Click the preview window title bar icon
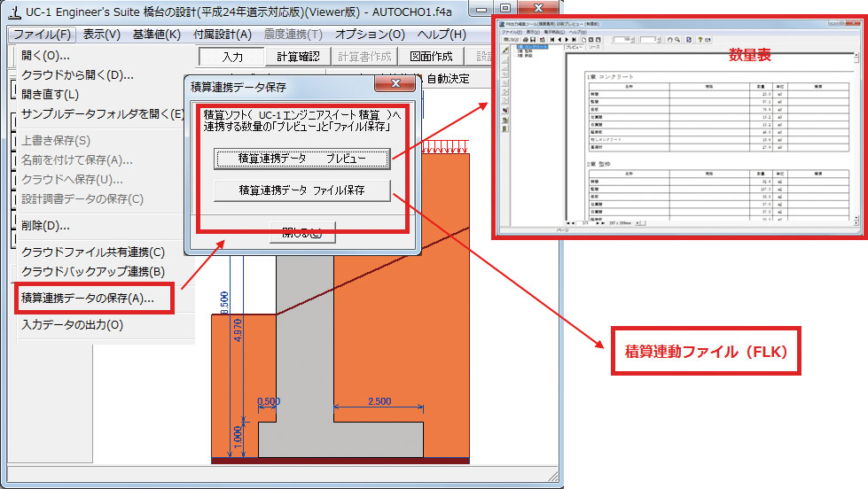Image resolution: width=868 pixels, height=489 pixels. tap(502, 24)
